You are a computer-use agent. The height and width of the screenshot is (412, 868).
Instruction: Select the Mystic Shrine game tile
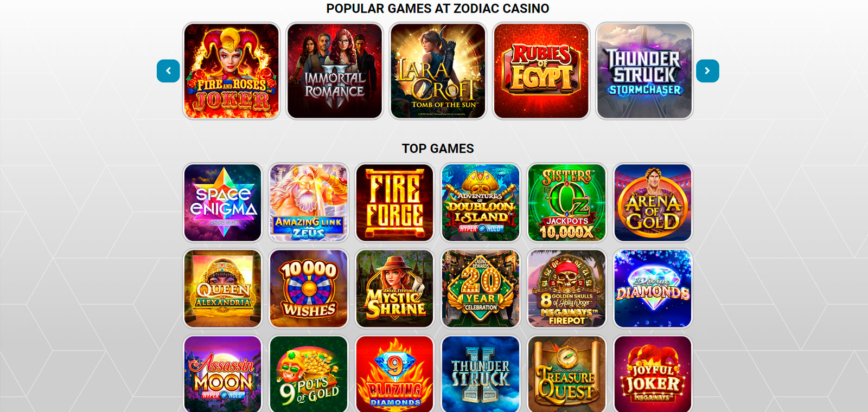point(395,288)
